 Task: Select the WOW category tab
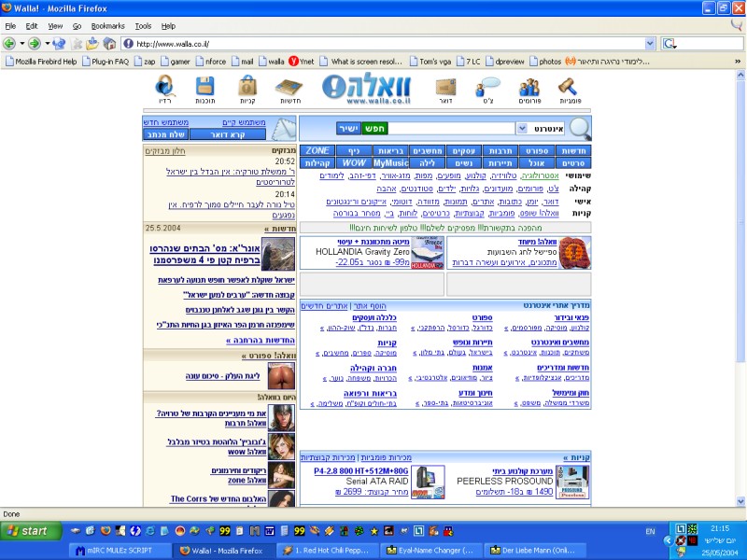354,162
